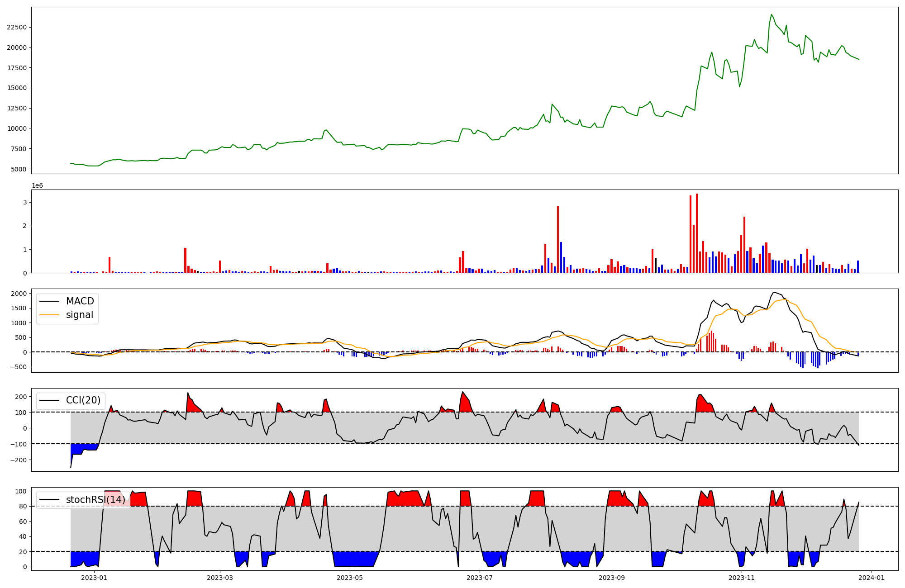
Task: Click the MACD legend label
Action: click(x=80, y=301)
